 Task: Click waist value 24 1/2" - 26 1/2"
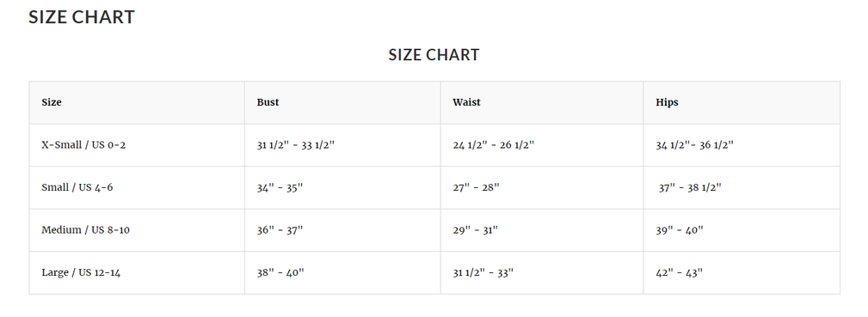[493, 145]
